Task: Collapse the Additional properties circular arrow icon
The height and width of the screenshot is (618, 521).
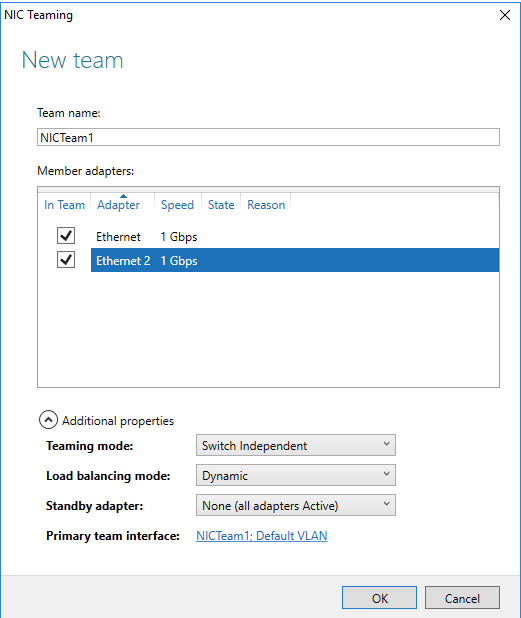Action: (x=48, y=420)
